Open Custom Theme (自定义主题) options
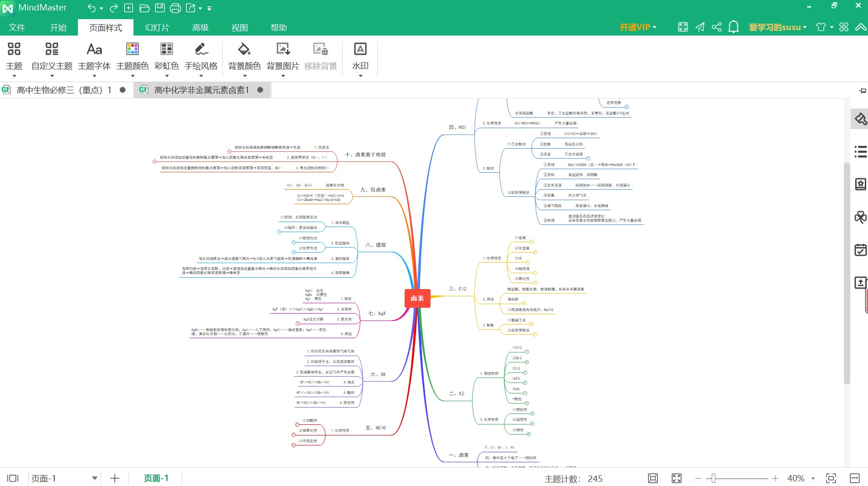 [52, 58]
